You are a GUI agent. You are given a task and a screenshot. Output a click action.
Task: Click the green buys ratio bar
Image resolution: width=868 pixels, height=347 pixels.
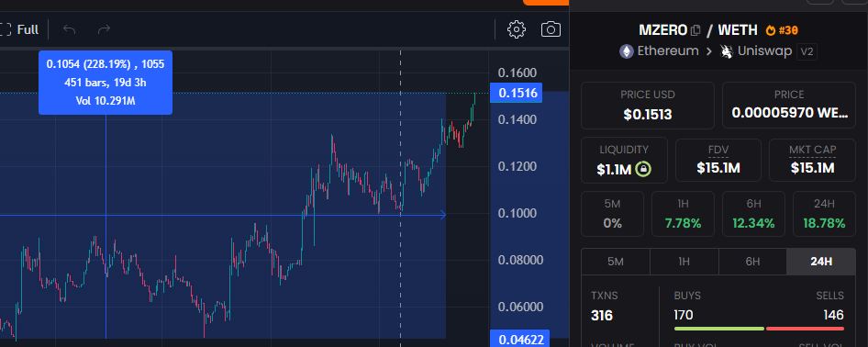tap(719, 329)
